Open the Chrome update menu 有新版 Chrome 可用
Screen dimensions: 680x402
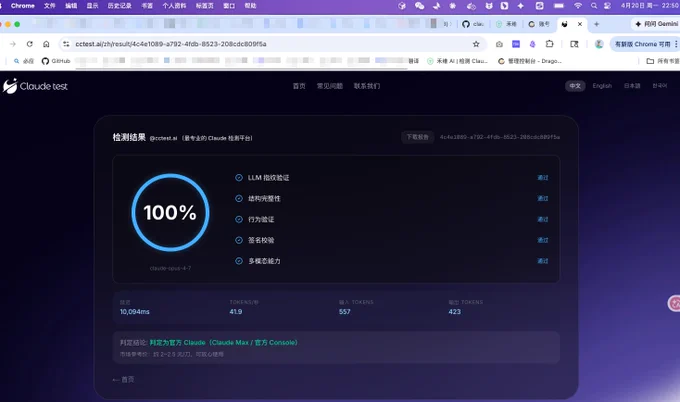click(x=643, y=44)
